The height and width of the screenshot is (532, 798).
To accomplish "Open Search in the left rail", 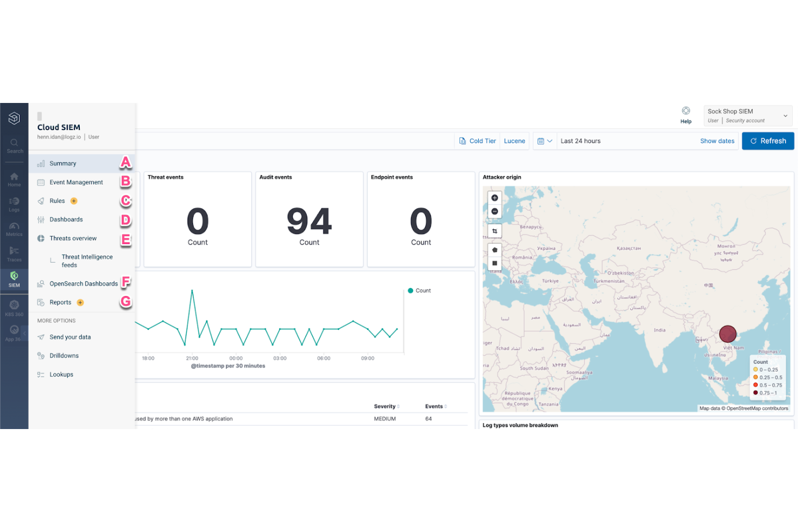I will click(x=14, y=143).
